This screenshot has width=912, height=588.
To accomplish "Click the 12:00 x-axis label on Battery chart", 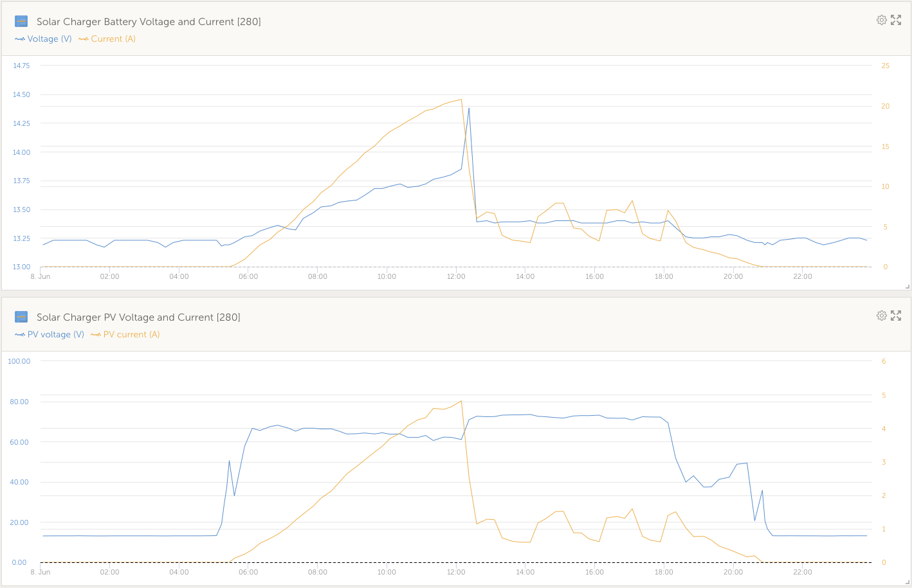I will pyautogui.click(x=456, y=276).
